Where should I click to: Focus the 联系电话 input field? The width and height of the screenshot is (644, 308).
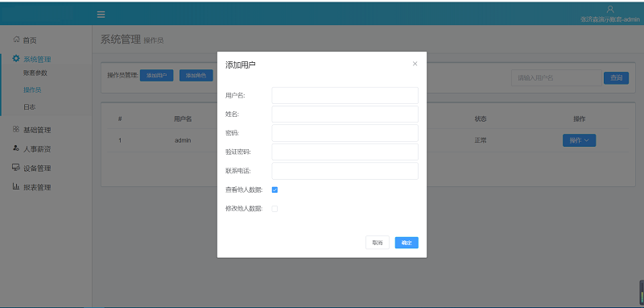point(345,171)
